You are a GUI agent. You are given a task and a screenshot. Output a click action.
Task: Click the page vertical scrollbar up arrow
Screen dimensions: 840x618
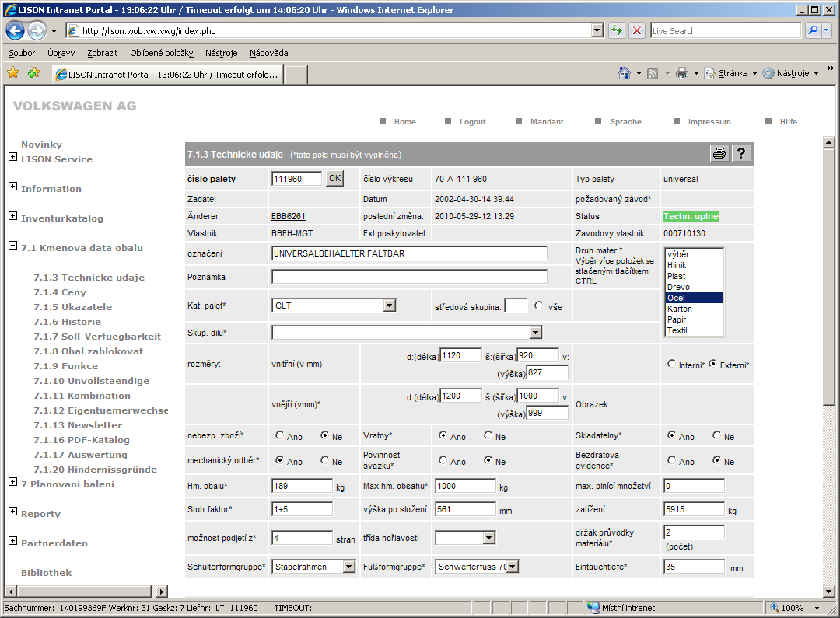pyautogui.click(x=829, y=142)
